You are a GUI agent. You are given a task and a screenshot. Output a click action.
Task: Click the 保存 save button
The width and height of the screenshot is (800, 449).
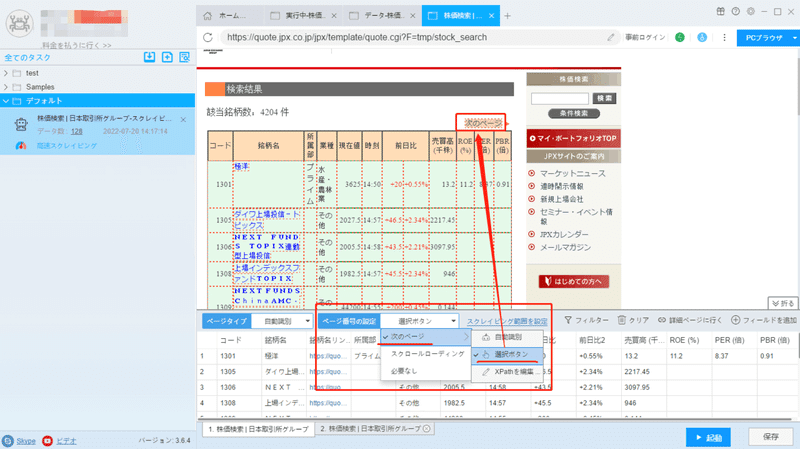pyautogui.click(x=770, y=437)
